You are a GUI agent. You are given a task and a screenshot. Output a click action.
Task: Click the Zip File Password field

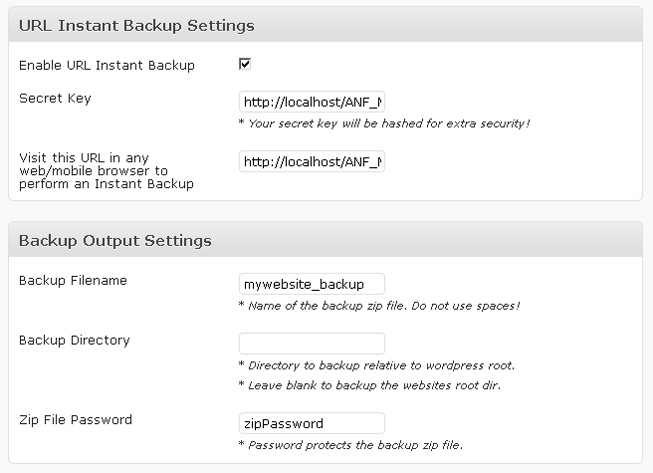point(312,423)
